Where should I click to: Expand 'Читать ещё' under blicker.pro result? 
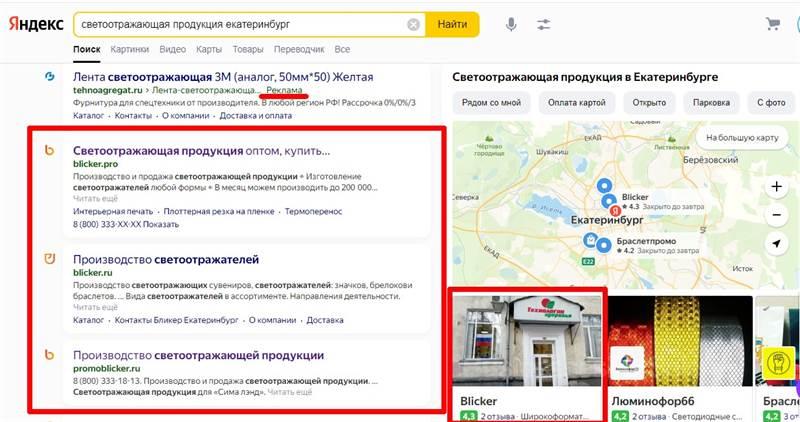95,198
